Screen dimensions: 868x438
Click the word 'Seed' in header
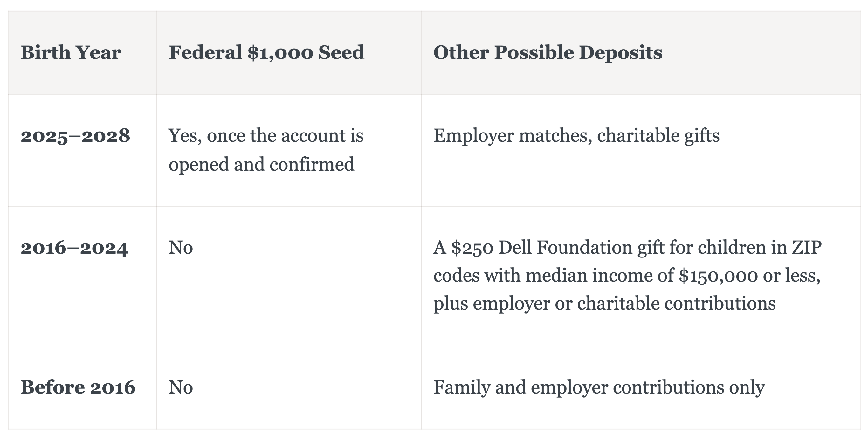coord(341,52)
